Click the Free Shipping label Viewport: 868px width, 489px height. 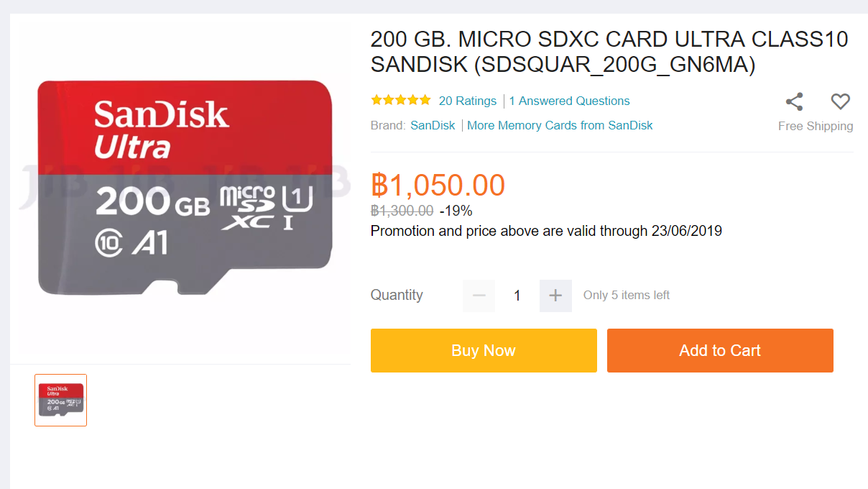pyautogui.click(x=816, y=126)
